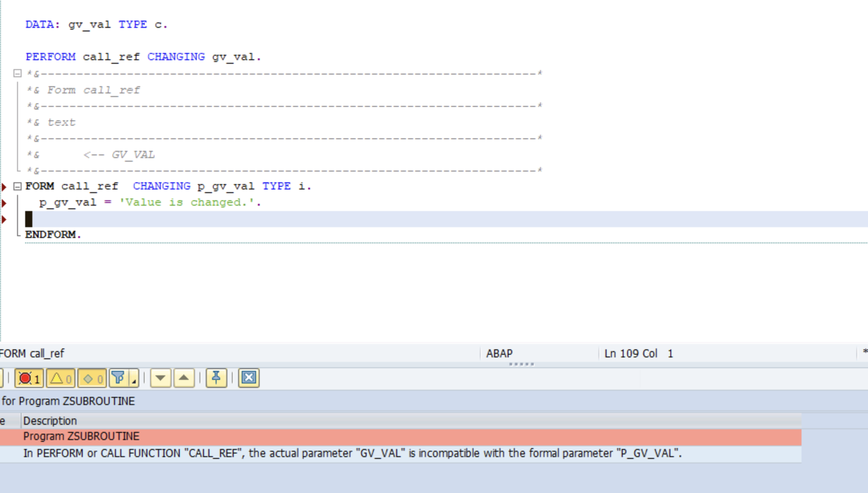Click the Description column header
868x493 pixels.
click(50, 421)
